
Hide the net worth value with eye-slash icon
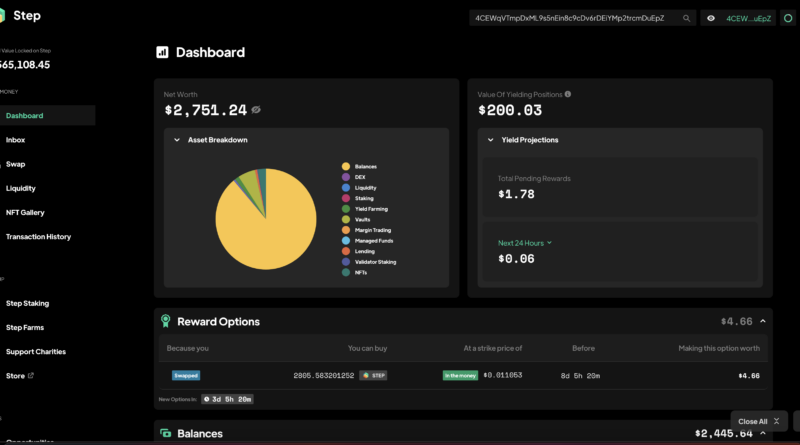pyautogui.click(x=256, y=110)
